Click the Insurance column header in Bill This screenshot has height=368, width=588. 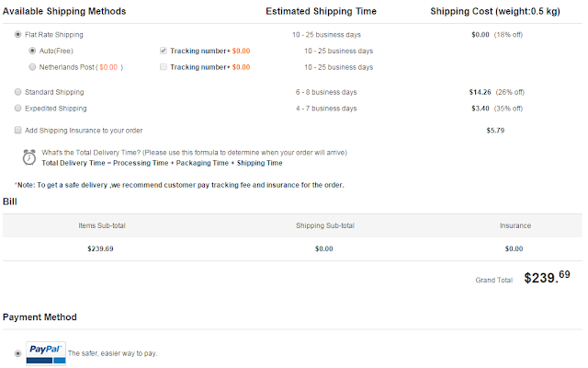coord(514,225)
